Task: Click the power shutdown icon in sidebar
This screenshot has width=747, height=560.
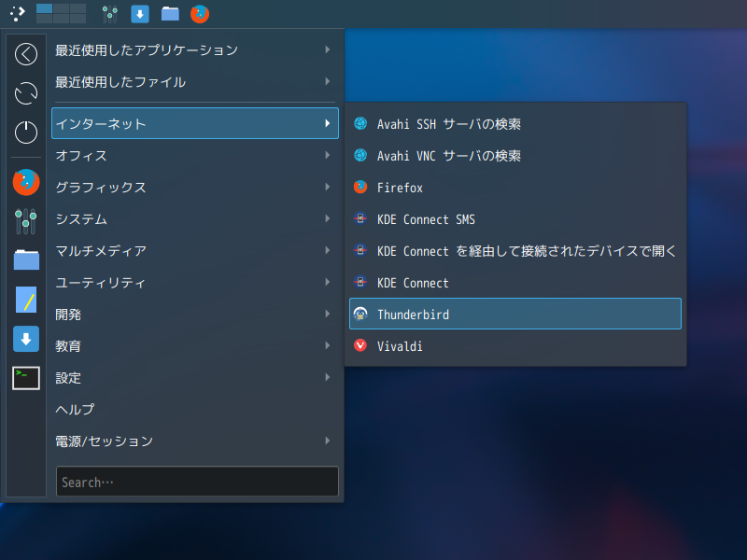Action: [x=26, y=133]
